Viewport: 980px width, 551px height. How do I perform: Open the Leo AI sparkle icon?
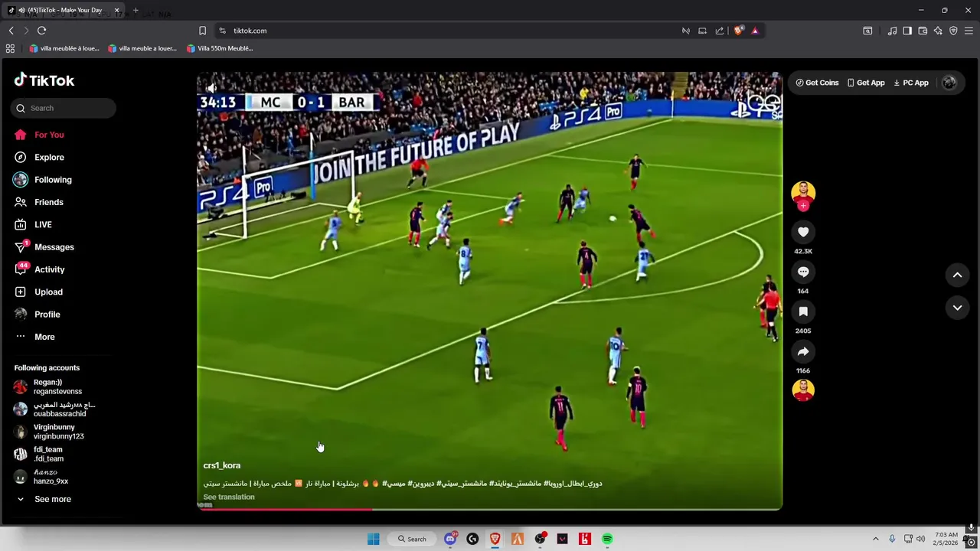(x=938, y=31)
